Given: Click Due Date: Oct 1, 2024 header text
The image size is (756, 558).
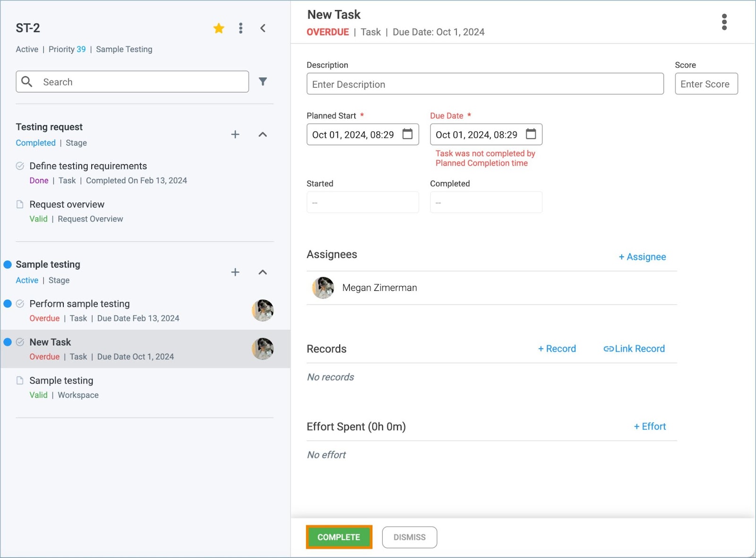Looking at the screenshot, I should 438,32.
